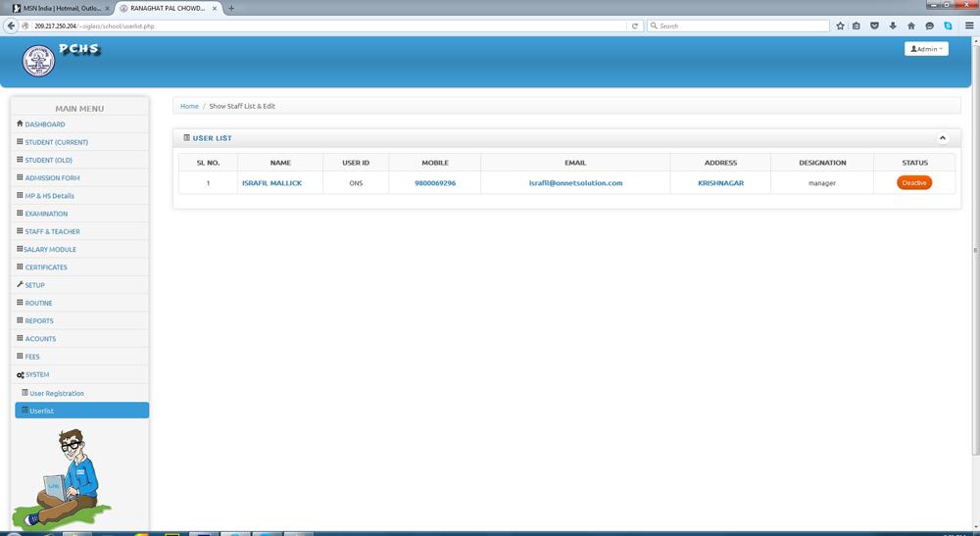Select the RANAGHAT PAL CHOWD tab
This screenshot has height=536, width=980.
(x=168, y=8)
